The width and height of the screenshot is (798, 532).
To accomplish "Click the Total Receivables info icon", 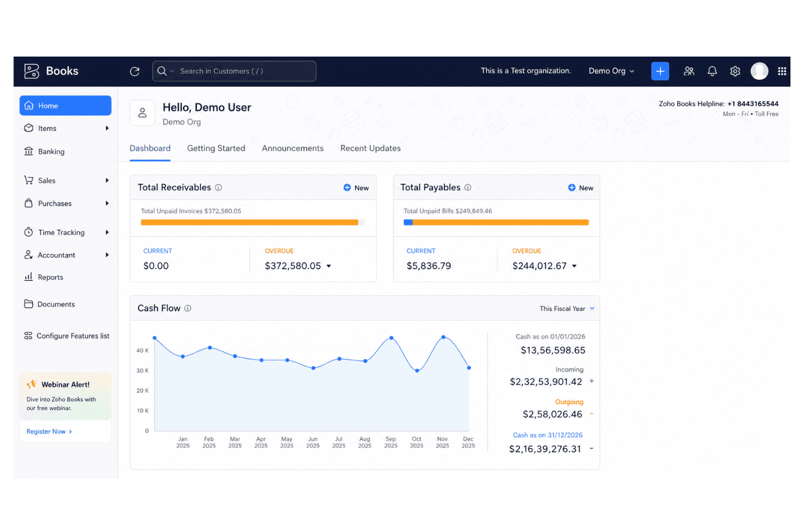I will pyautogui.click(x=218, y=188).
